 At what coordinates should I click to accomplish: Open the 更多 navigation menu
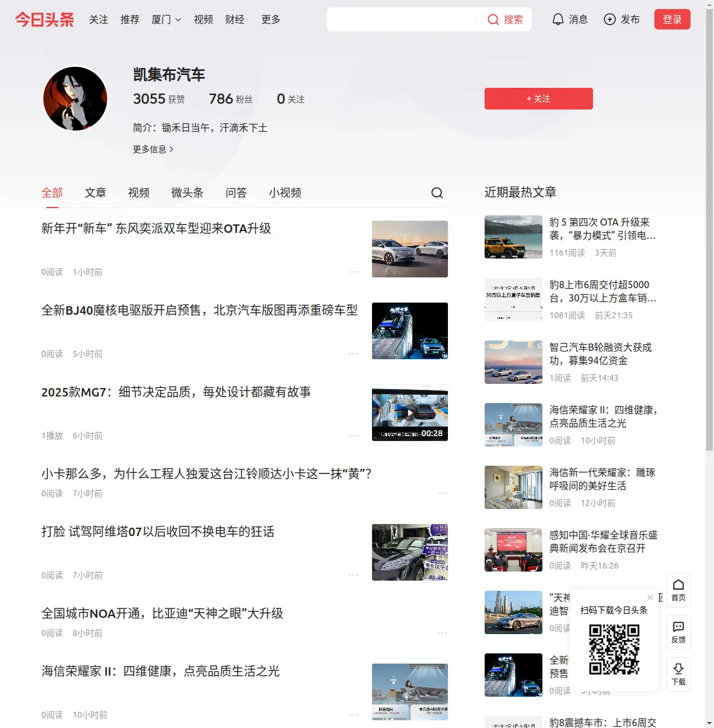pyautogui.click(x=271, y=19)
